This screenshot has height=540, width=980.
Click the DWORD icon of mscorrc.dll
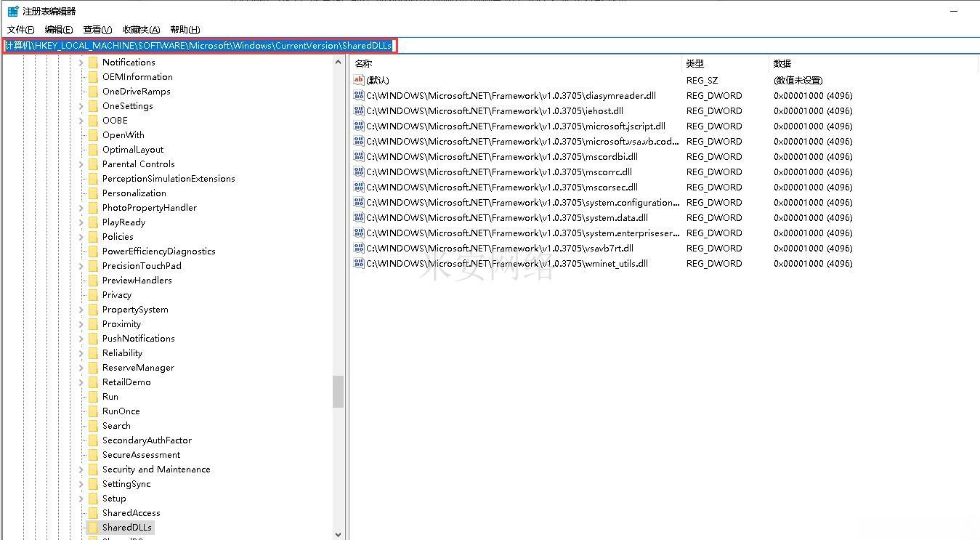pyautogui.click(x=359, y=172)
